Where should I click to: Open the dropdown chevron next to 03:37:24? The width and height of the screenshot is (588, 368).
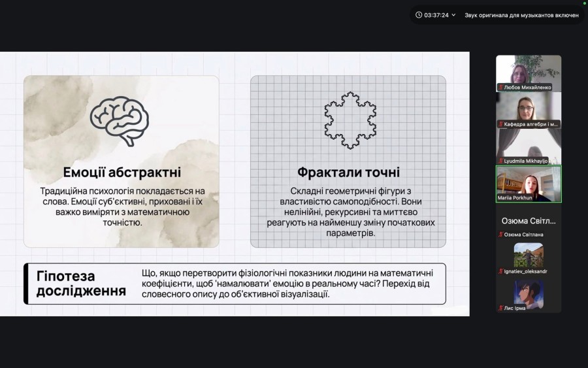[x=453, y=15]
